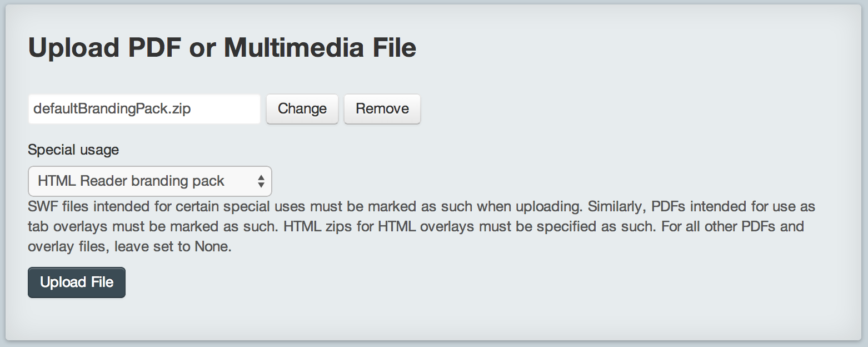Toggle the select stepper arrows beside branding pack
The image size is (868, 347).
coord(261,181)
